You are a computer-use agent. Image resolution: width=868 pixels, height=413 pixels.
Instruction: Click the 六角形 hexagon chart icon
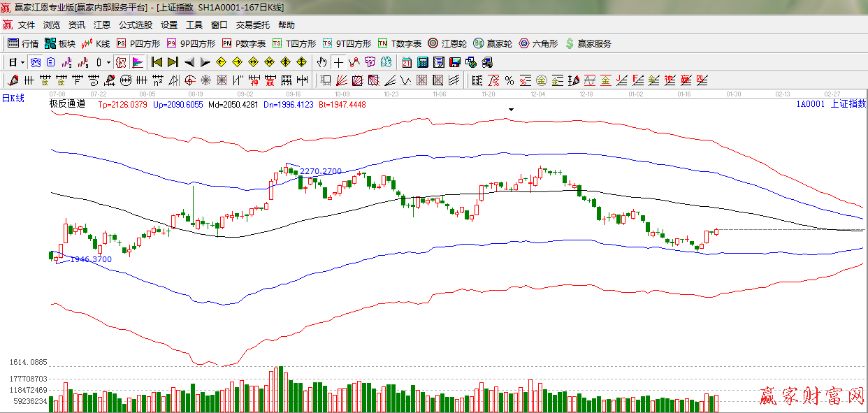point(537,43)
